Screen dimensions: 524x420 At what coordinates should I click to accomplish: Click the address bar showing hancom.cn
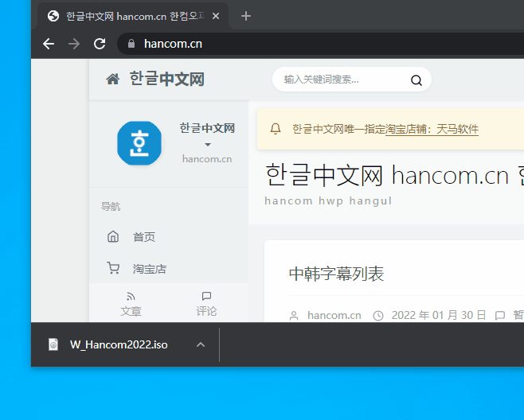[321, 44]
